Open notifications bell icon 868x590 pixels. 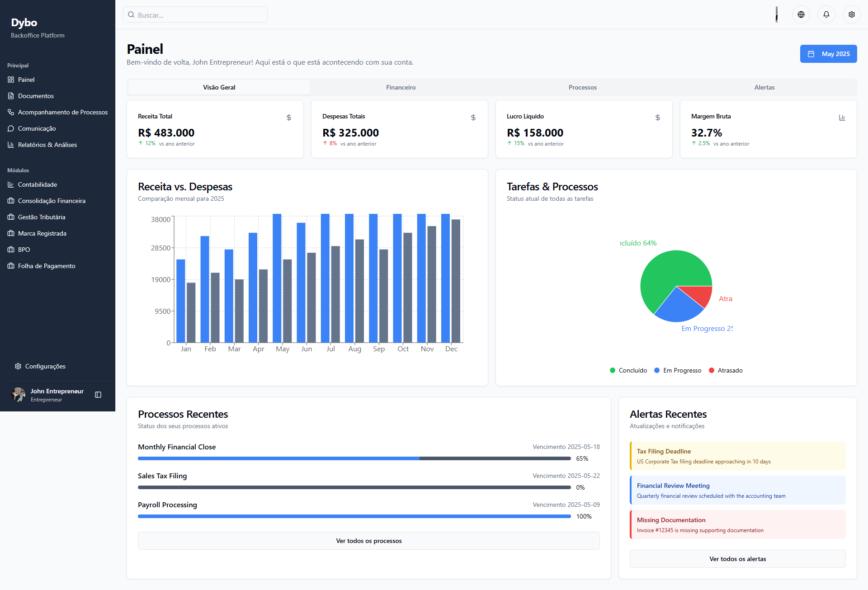point(826,14)
